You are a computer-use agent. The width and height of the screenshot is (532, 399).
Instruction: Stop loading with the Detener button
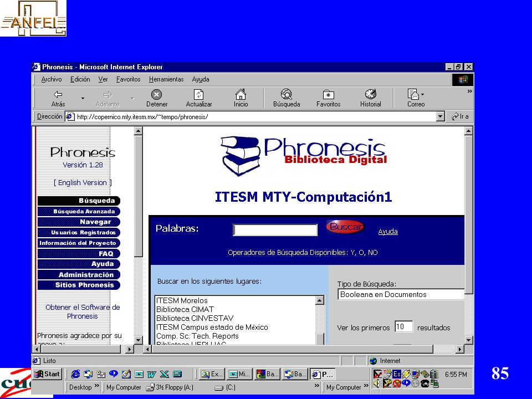(x=156, y=99)
